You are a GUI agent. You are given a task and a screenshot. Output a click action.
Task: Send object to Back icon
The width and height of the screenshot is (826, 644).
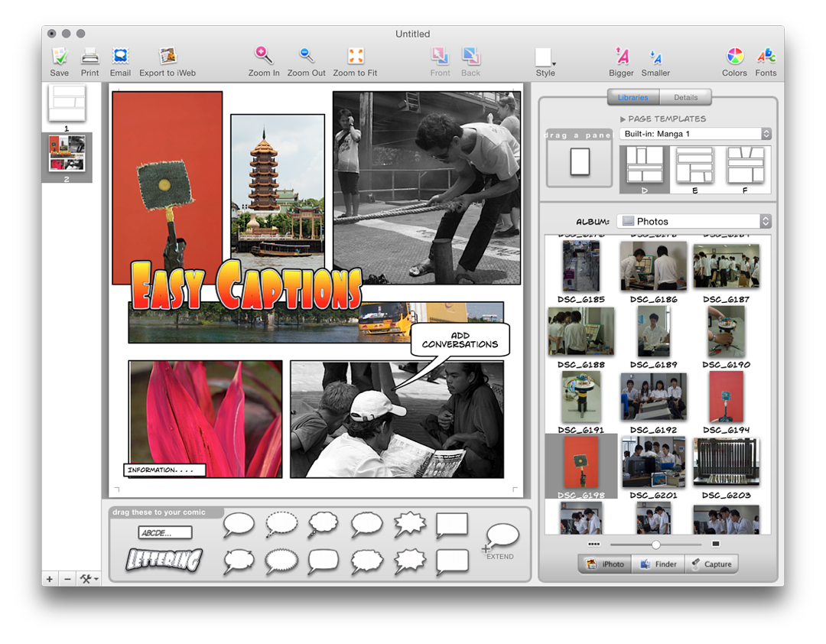pyautogui.click(x=470, y=56)
